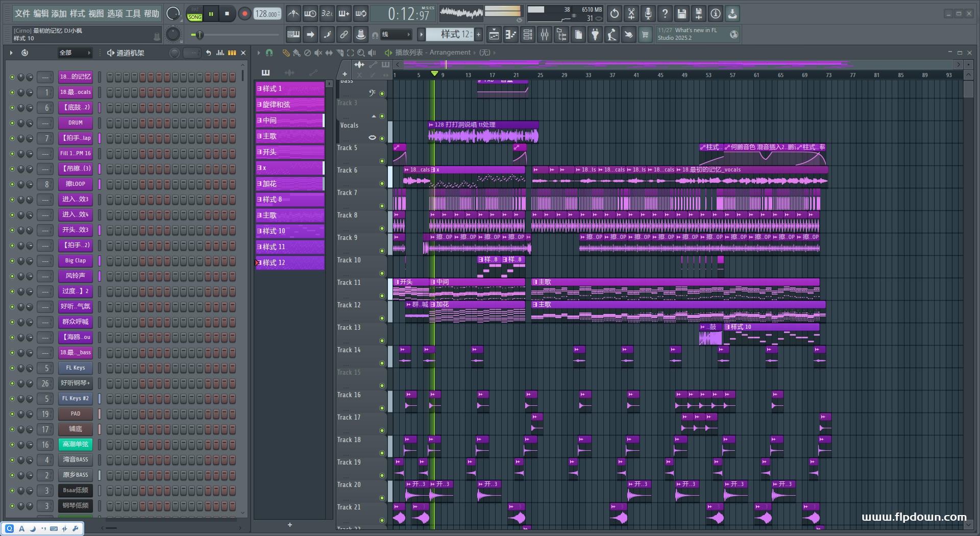Image resolution: width=980 pixels, height=536 pixels.
Task: Switch to SONG playback mode
Action: 194,17
